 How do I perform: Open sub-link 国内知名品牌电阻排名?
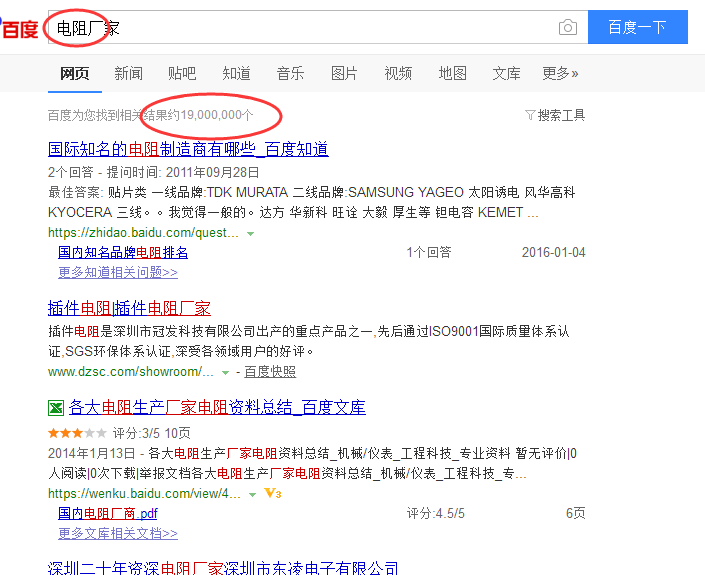123,252
